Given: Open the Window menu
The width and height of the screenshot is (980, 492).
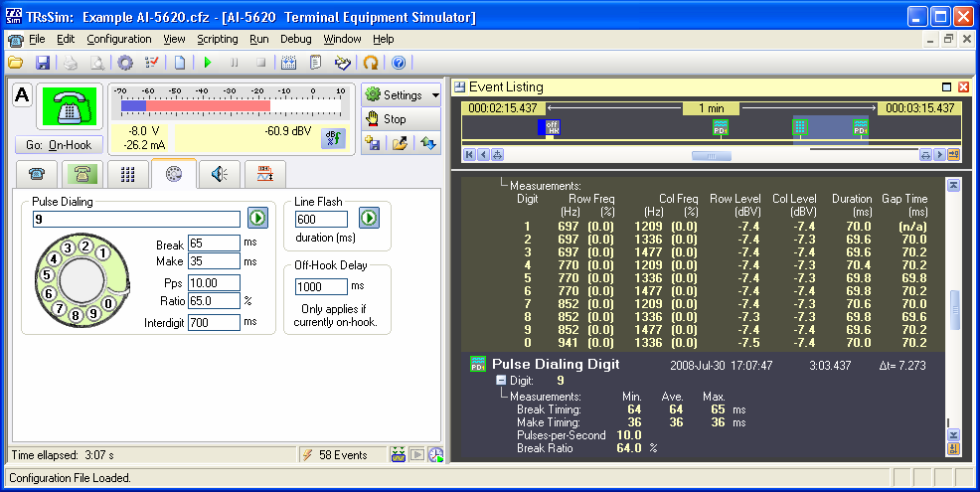Looking at the screenshot, I should (x=342, y=39).
